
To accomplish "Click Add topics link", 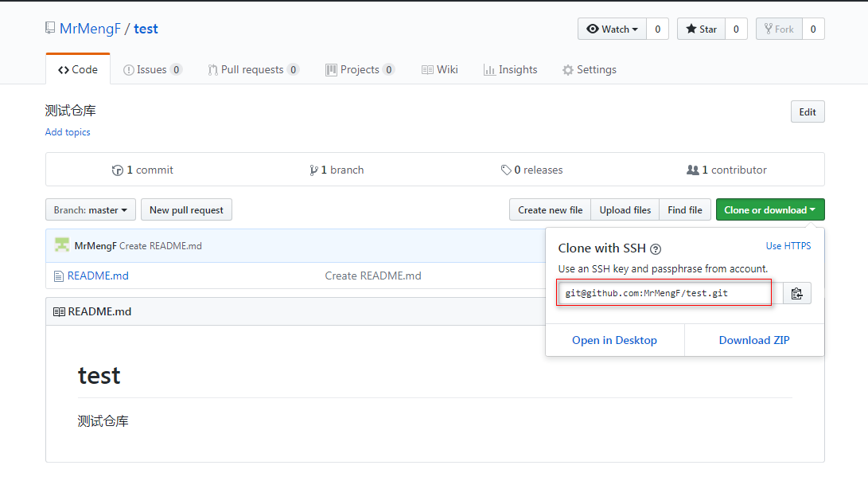I will [x=68, y=132].
